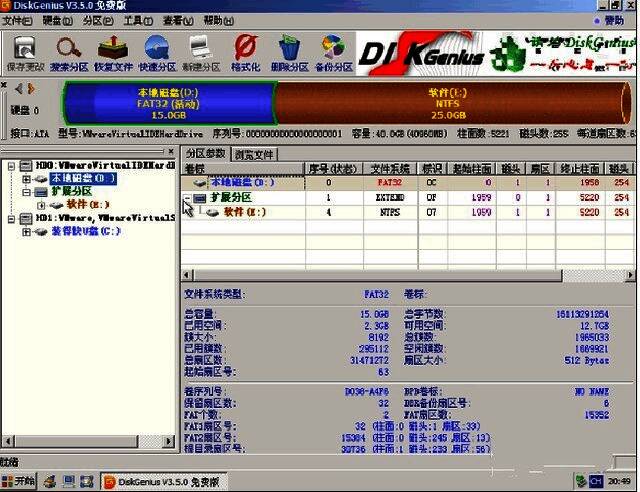The width and height of the screenshot is (640, 492).
Task: Go to the next disk arrow
Action: pyautogui.click(x=31, y=89)
